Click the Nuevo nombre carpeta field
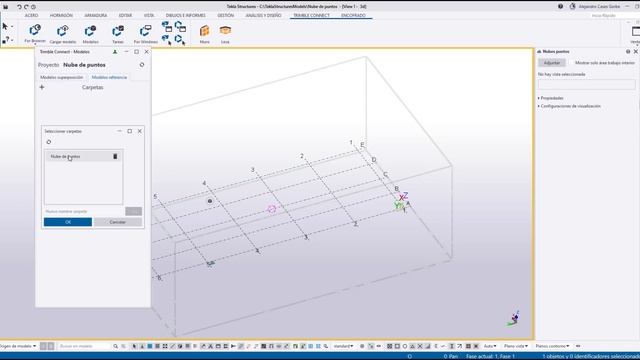 [84, 211]
